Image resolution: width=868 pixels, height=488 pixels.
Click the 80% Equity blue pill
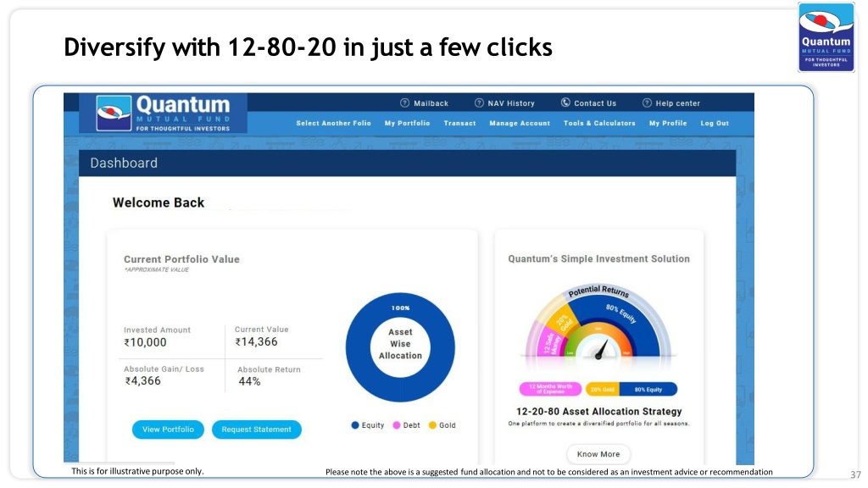(x=648, y=390)
